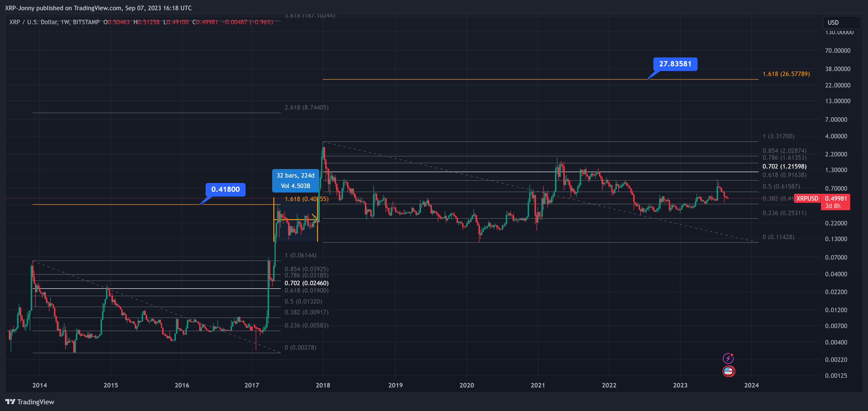Click the 2015 label on time axis
Screen dimensions: 868x411
(x=111, y=385)
